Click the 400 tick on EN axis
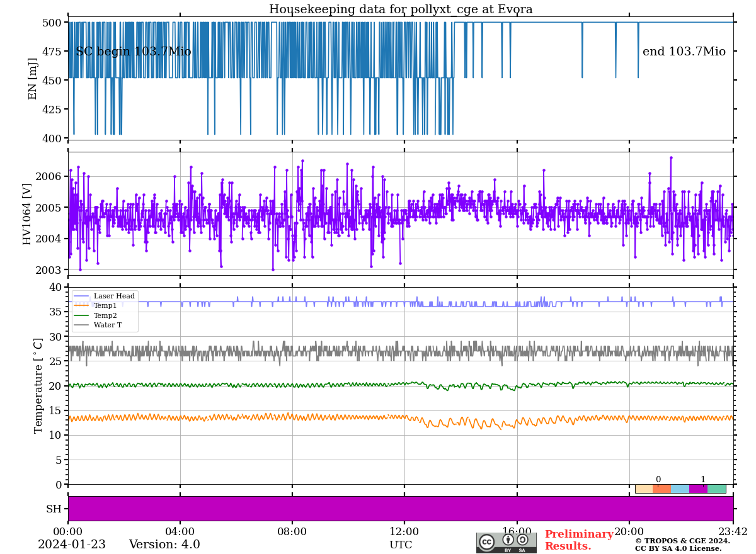The width and height of the screenshot is (756, 554). coord(52,138)
